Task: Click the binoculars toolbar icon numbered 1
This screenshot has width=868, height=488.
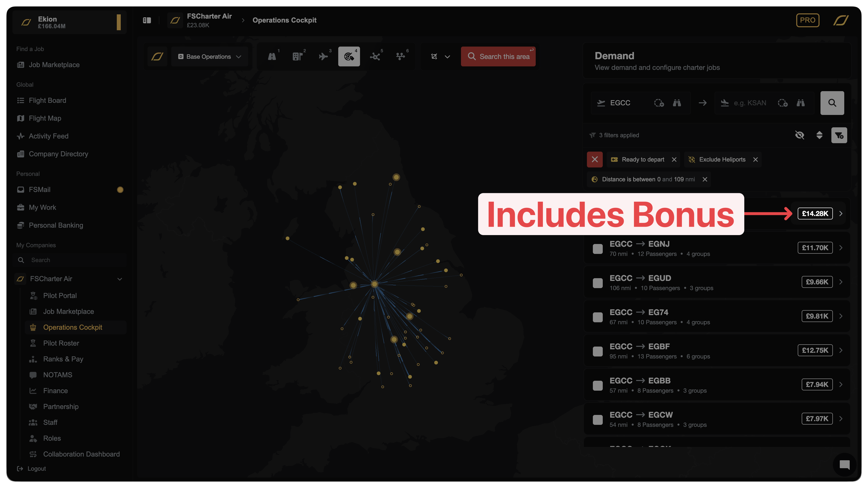Action: pos(272,57)
